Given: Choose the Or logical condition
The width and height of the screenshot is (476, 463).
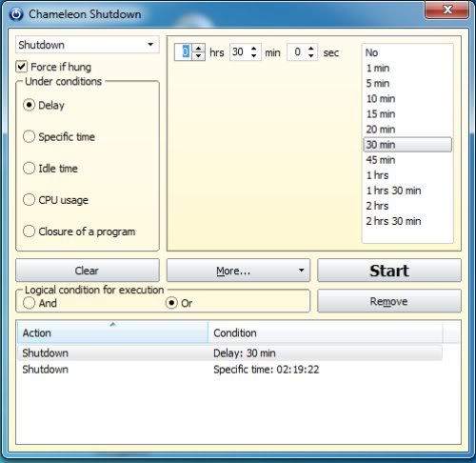Looking at the screenshot, I should click(171, 303).
